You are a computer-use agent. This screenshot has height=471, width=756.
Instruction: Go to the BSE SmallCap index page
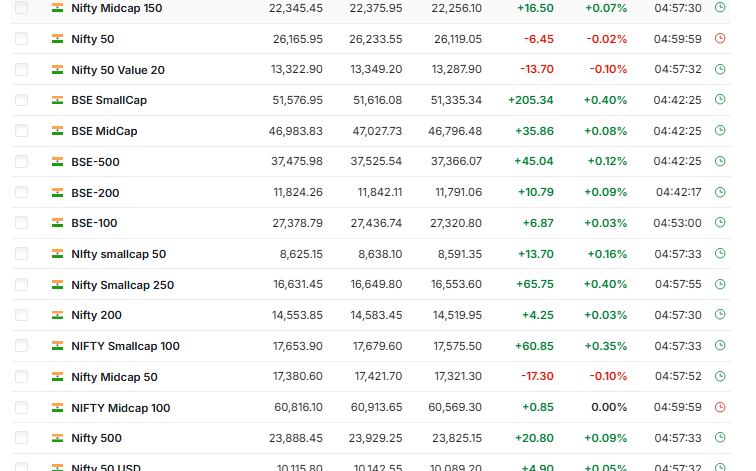(109, 100)
